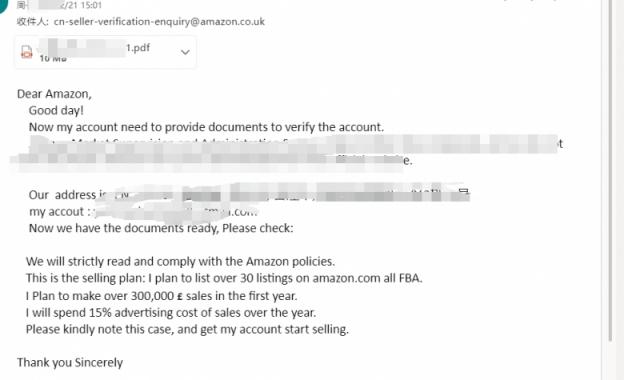The width and height of the screenshot is (624, 380).
Task: Click the cn-seller-verification-enquiry@amazon.co.uk recipient address
Action: tap(159, 21)
